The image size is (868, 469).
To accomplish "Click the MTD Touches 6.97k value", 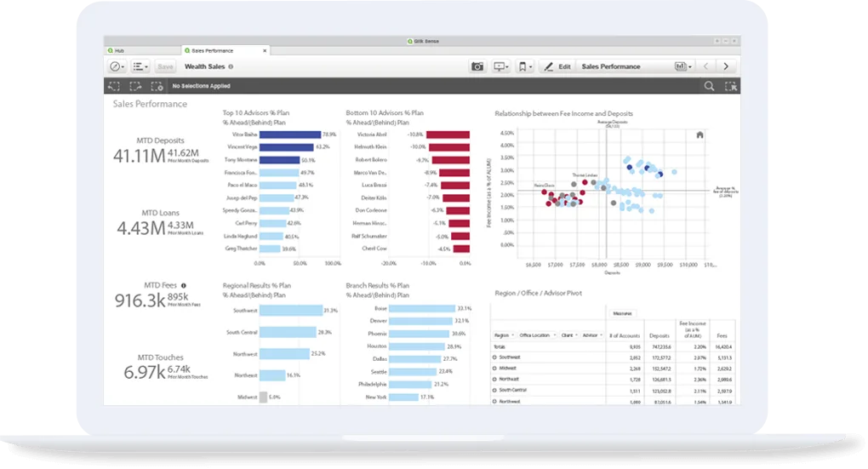I will click(145, 373).
